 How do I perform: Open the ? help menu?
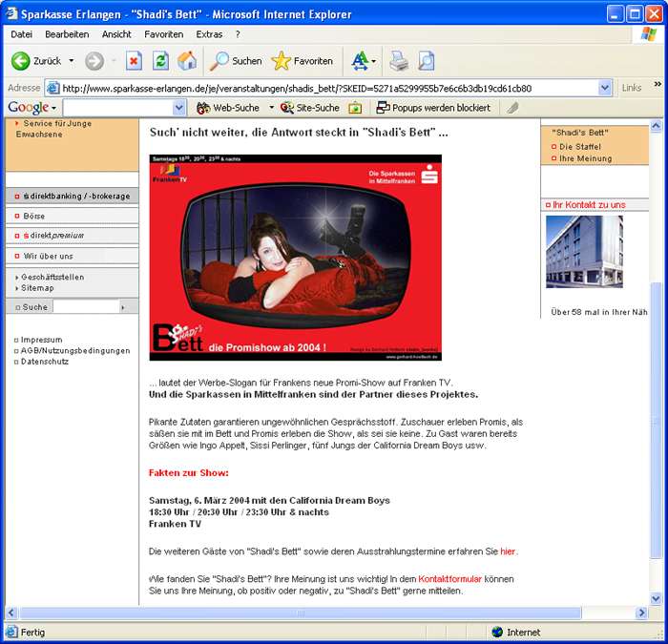[x=238, y=34]
